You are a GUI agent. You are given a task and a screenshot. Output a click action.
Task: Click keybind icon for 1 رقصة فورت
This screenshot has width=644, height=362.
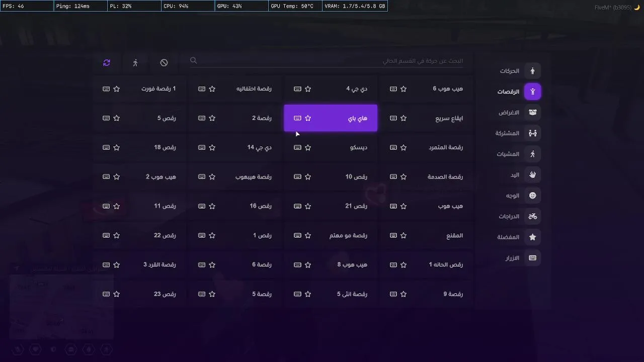point(106,89)
